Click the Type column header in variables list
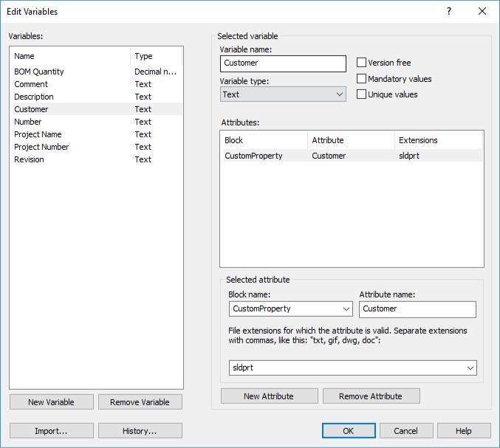Viewport: 500px width, 448px height. [x=156, y=56]
